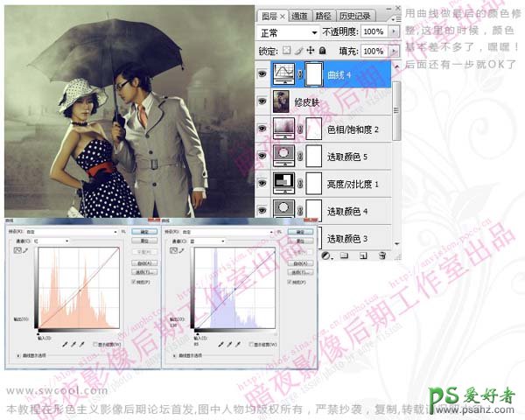The image size is (525, 420).
Task: Open preset options icon in right Curves dialog
Action: 280,232
